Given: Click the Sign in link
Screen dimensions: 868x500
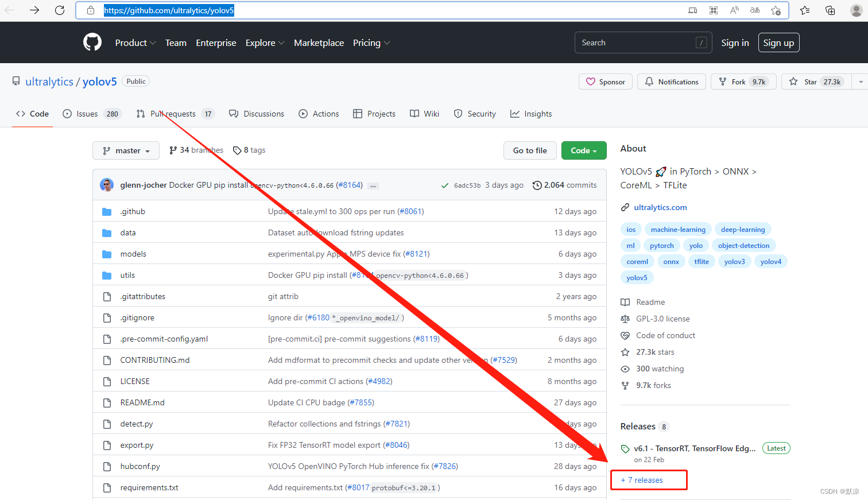Looking at the screenshot, I should coord(735,42).
